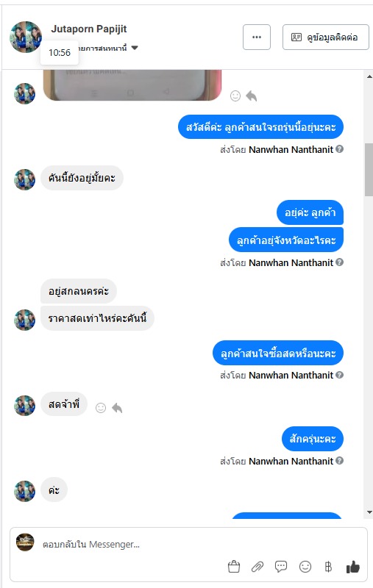
Task: Click the scrollbar down arrow
Action: click(369, 512)
